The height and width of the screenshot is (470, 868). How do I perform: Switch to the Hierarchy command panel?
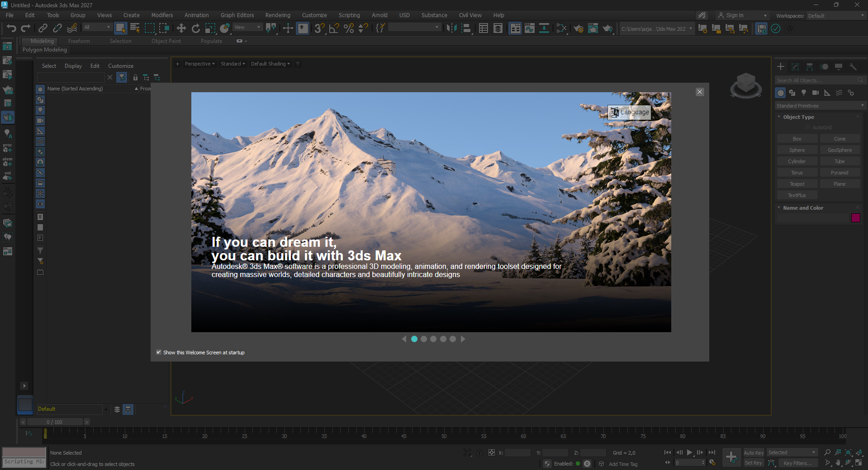click(810, 67)
